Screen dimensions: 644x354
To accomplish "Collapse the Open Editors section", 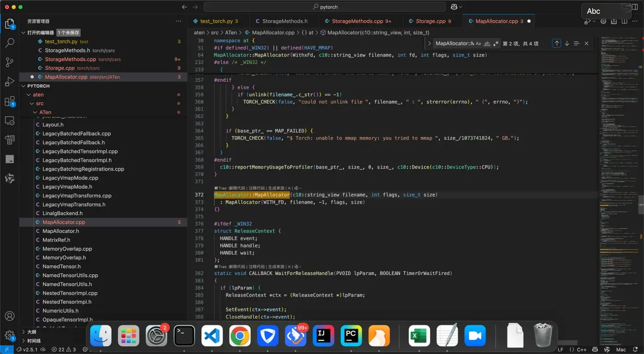I will click(x=23, y=33).
